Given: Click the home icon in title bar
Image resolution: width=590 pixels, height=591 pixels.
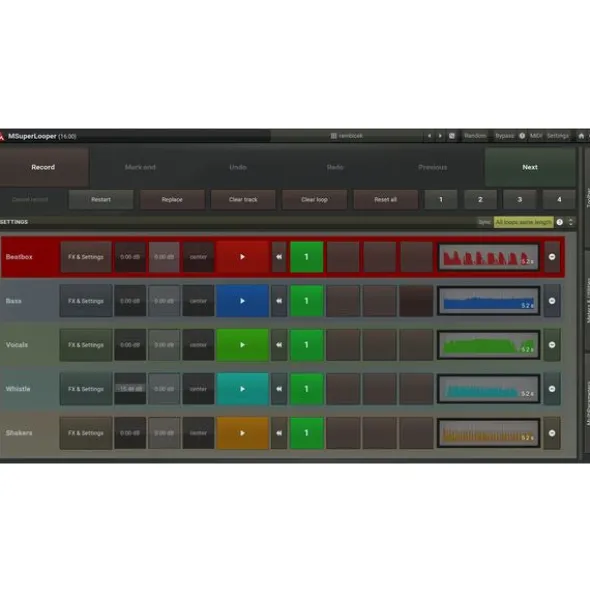Looking at the screenshot, I should (581, 136).
